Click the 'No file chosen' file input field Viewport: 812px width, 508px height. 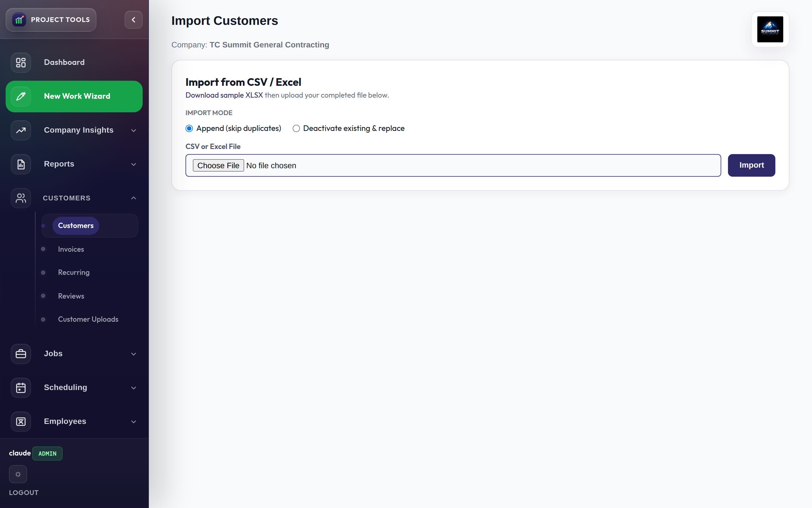click(453, 165)
